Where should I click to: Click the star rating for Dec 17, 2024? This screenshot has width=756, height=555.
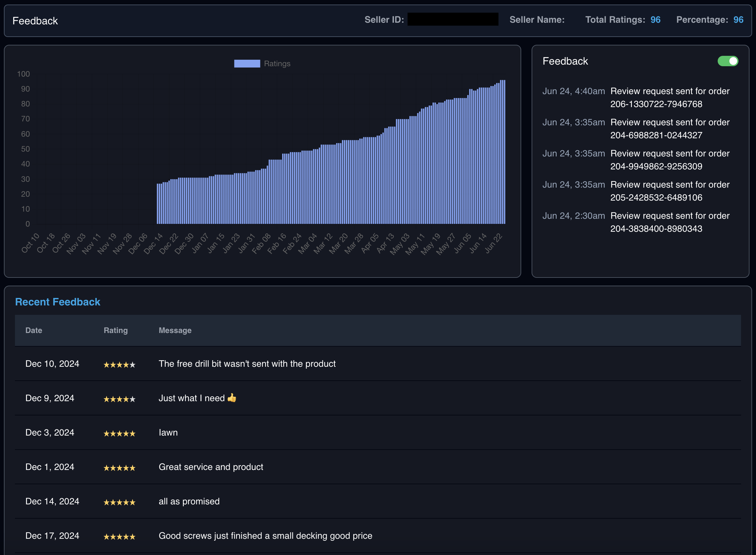tap(119, 536)
